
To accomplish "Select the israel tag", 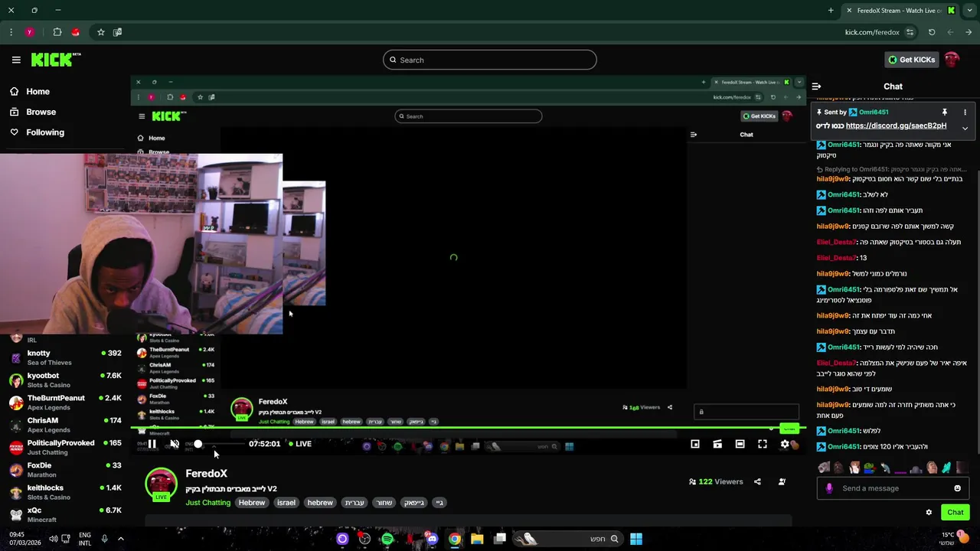I will pos(286,503).
